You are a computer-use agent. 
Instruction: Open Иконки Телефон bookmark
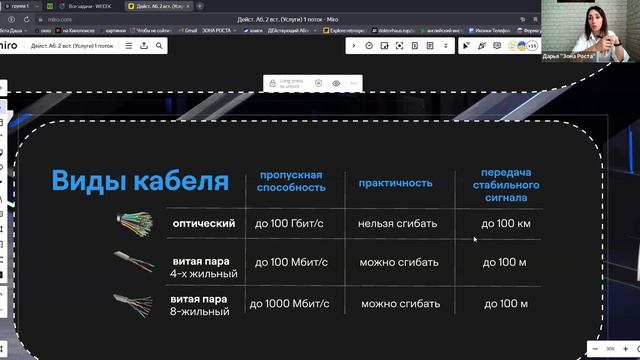point(489,31)
